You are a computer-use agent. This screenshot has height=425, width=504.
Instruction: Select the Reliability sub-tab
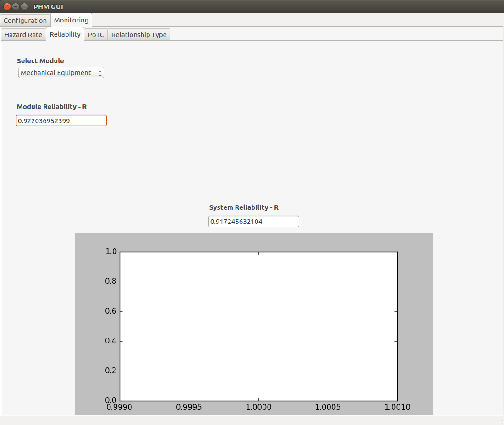(65, 34)
